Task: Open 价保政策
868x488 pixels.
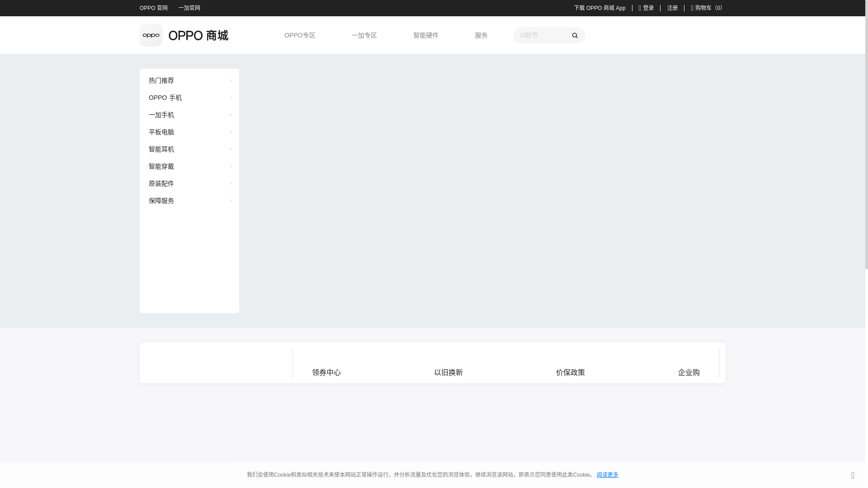Action: [x=571, y=372]
